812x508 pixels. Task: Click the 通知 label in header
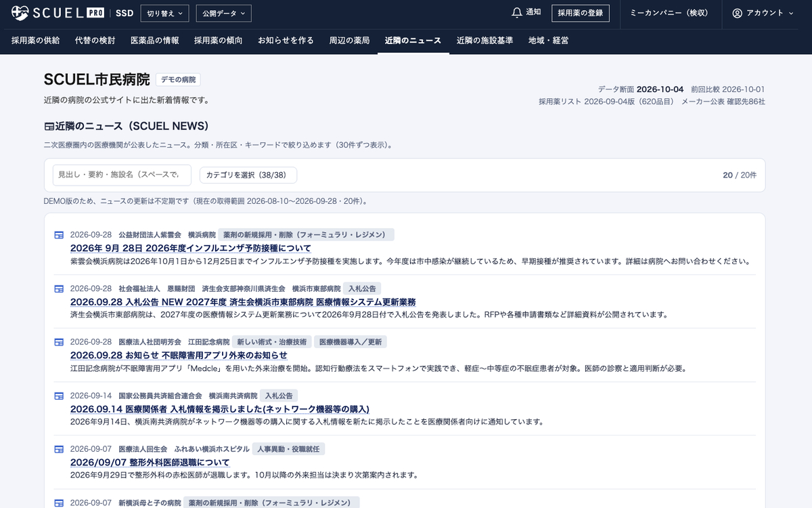(533, 12)
